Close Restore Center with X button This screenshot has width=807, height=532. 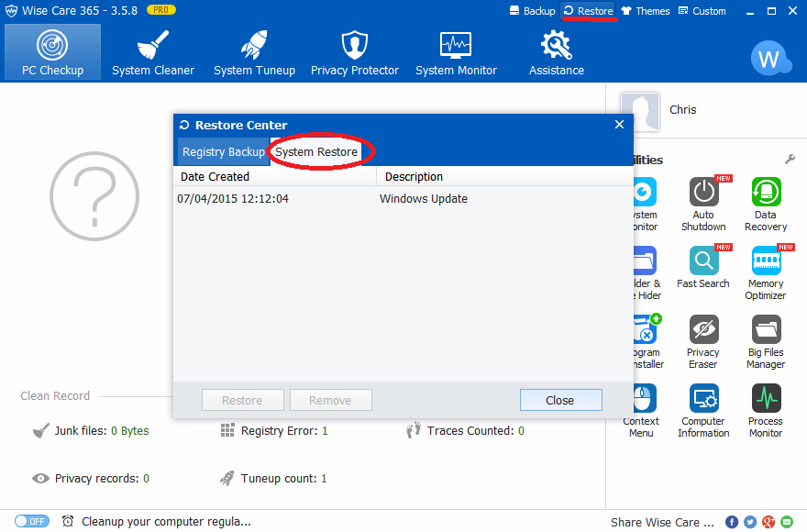[x=619, y=125]
